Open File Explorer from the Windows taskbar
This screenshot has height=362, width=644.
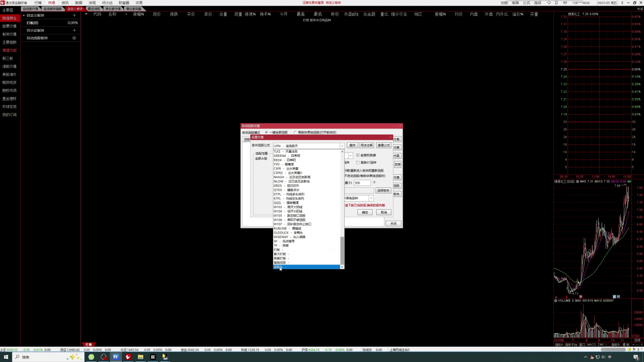click(140, 357)
